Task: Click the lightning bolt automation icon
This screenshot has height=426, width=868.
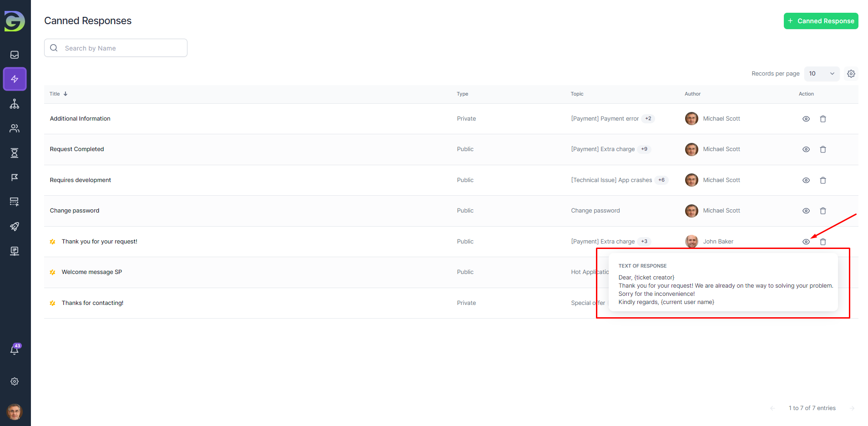Action: click(x=15, y=79)
